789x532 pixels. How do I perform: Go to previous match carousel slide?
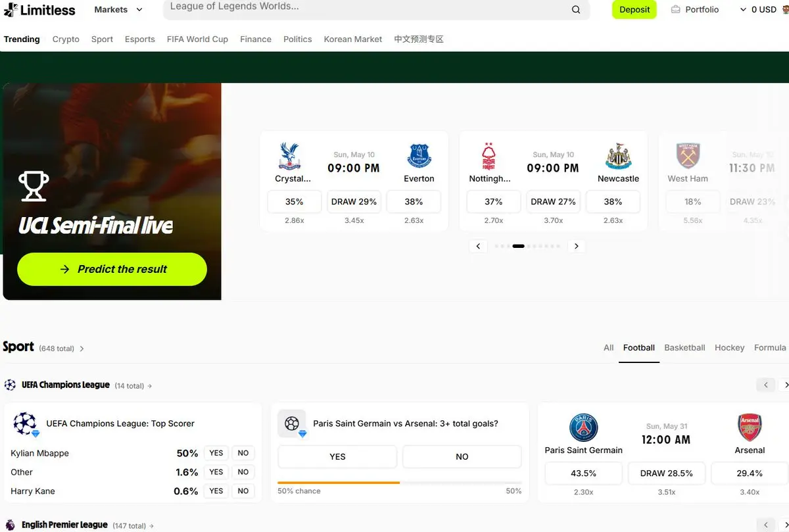[x=478, y=246]
